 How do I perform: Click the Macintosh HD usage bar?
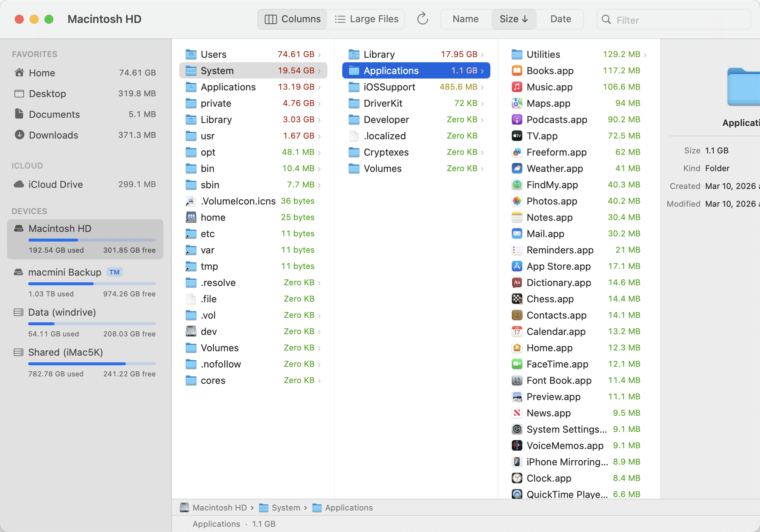(92, 240)
